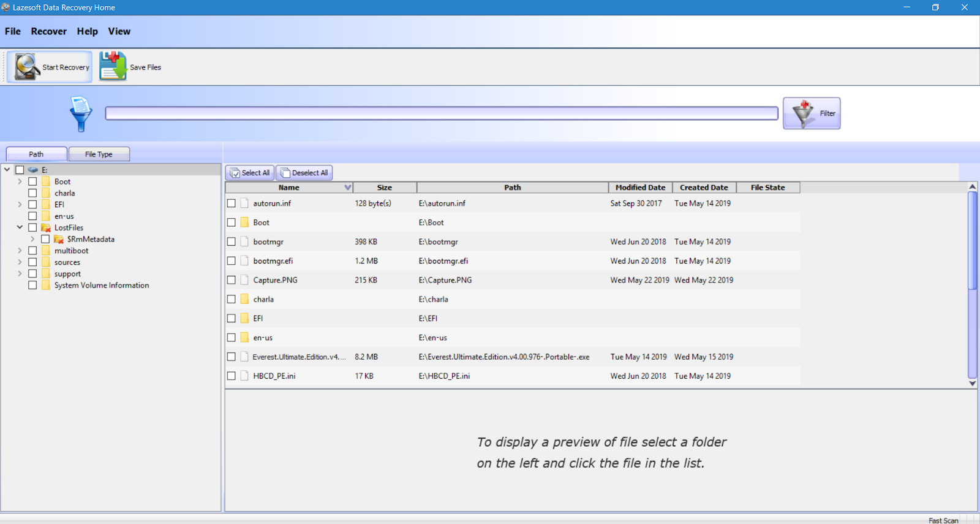The height and width of the screenshot is (524, 980).
Task: Expand the EFI folder in tree
Action: (x=20, y=205)
